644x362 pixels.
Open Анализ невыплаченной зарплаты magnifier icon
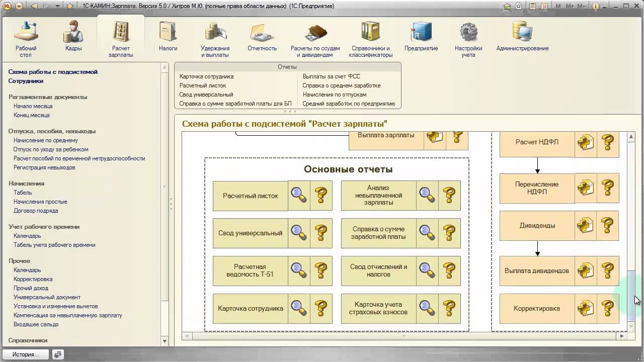(427, 196)
